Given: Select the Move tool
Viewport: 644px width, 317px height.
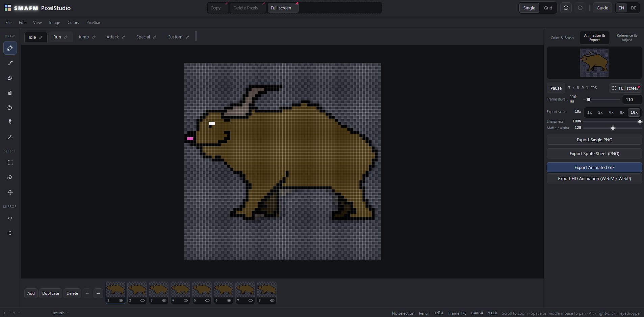Looking at the screenshot, I should [10, 192].
